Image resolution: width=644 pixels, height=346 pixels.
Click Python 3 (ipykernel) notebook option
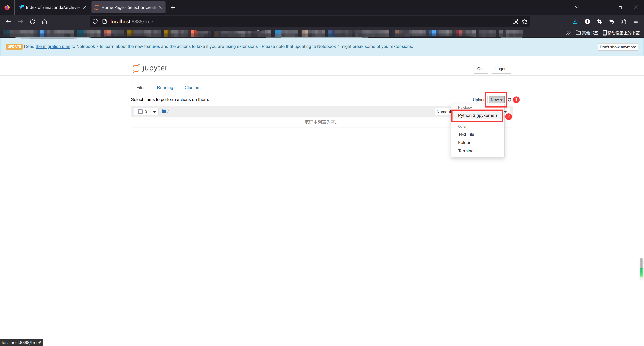pyautogui.click(x=477, y=115)
